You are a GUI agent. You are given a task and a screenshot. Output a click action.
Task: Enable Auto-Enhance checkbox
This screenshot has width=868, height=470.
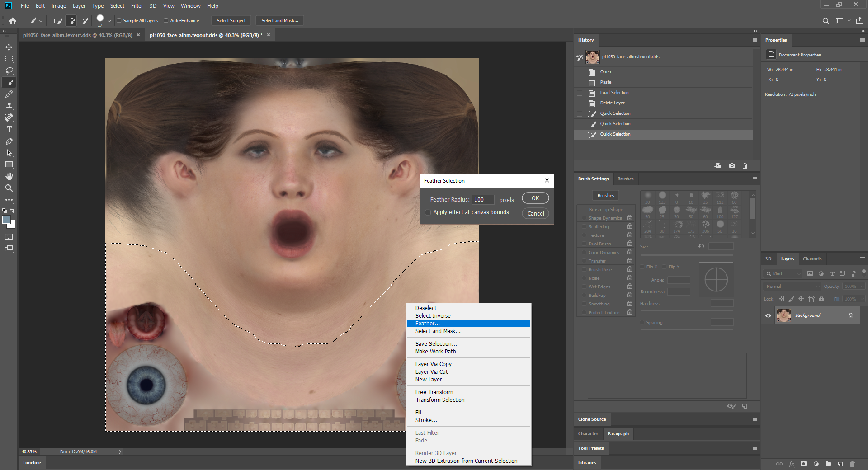pos(166,20)
